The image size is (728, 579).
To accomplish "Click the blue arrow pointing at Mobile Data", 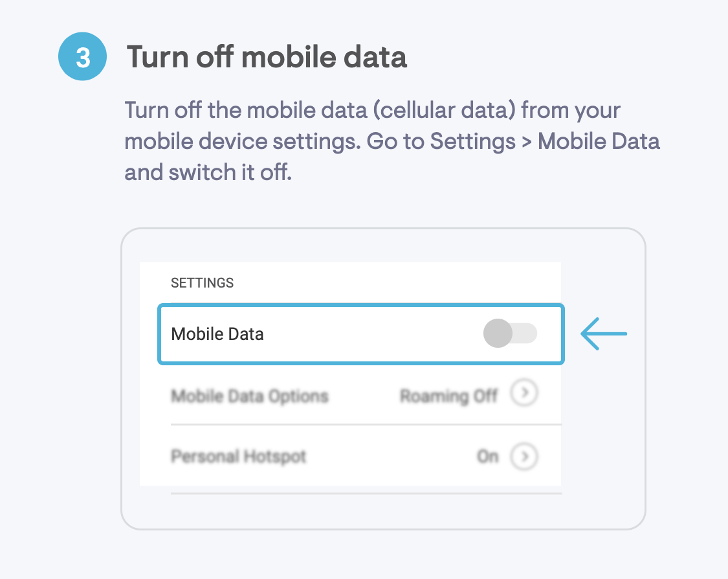I will pyautogui.click(x=604, y=334).
